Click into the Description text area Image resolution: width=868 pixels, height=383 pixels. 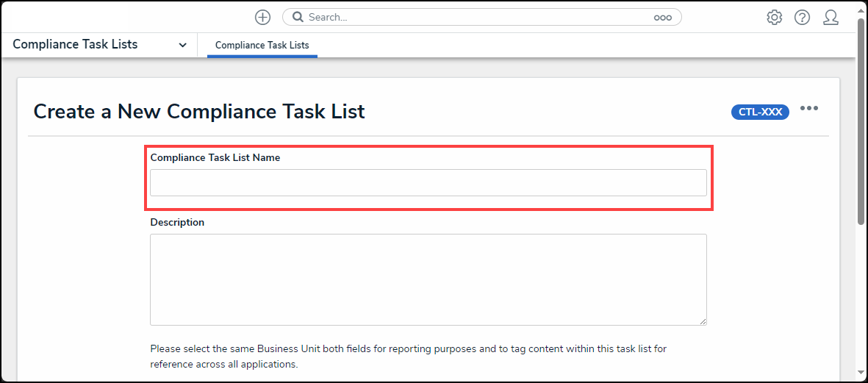(428, 279)
